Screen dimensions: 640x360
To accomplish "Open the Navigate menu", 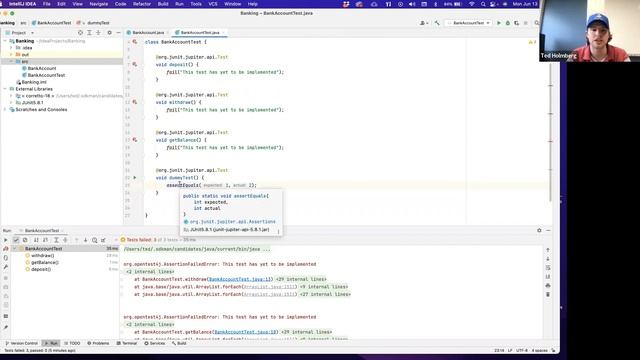I will 98,4.
